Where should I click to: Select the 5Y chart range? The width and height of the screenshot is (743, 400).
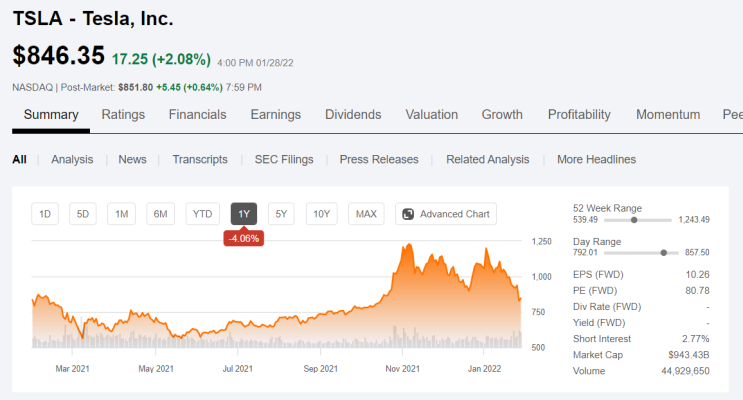[281, 214]
